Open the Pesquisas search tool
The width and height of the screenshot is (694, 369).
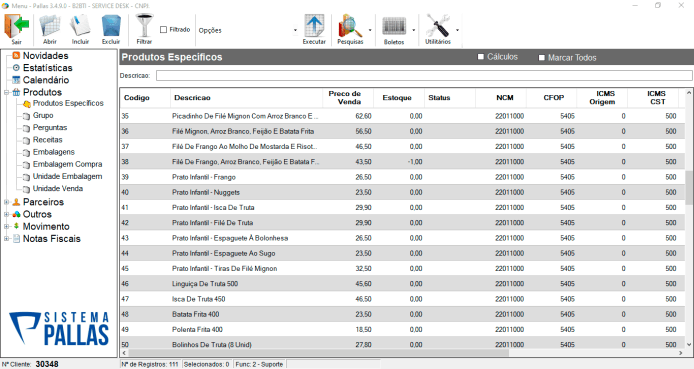350,26
